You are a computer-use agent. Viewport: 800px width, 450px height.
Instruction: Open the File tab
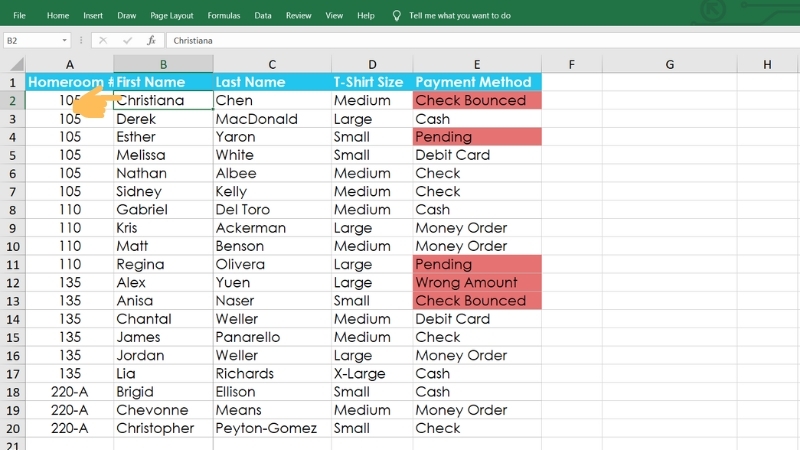coord(19,15)
